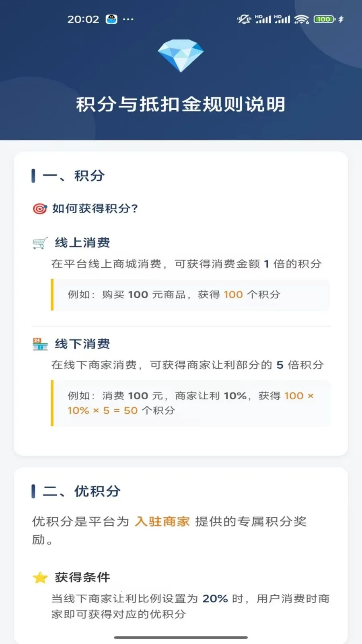Tap the 20:02 clock in status bar
Screen dimensions: 362x644
[83, 19]
